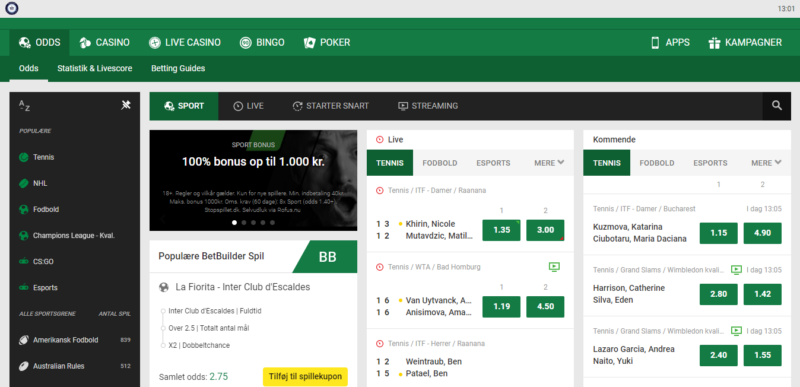Select odds 3.00 for Mutavdzic

tap(545, 230)
